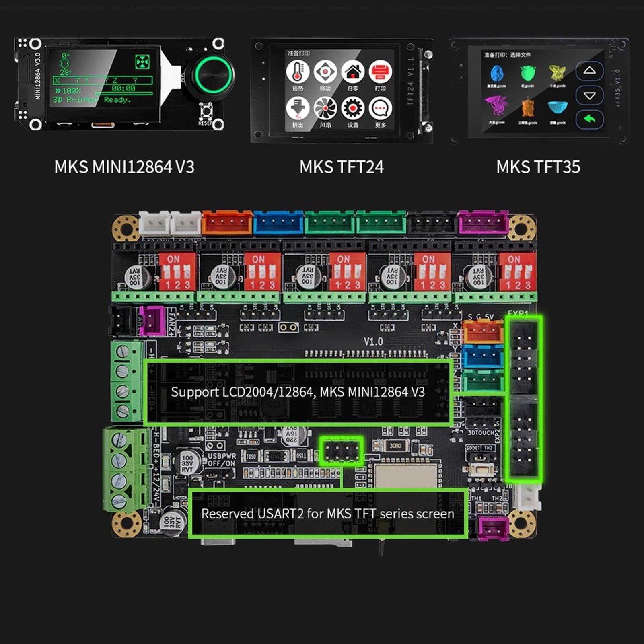Select the purple dragon gcode model

(x=496, y=107)
